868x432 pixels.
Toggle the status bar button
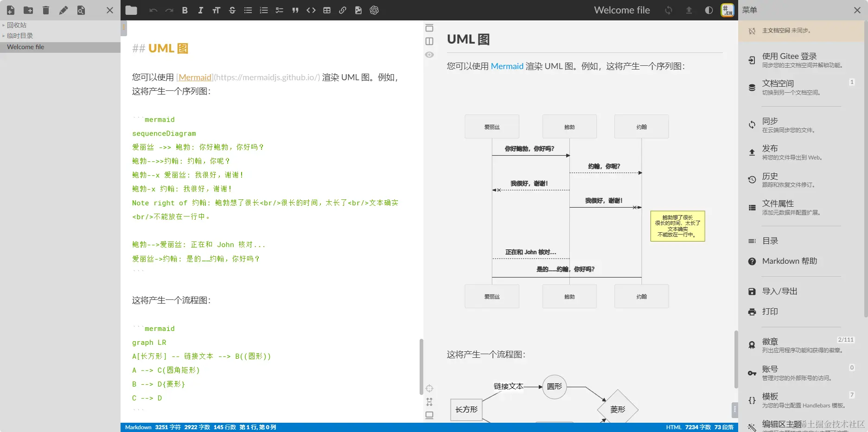429,415
